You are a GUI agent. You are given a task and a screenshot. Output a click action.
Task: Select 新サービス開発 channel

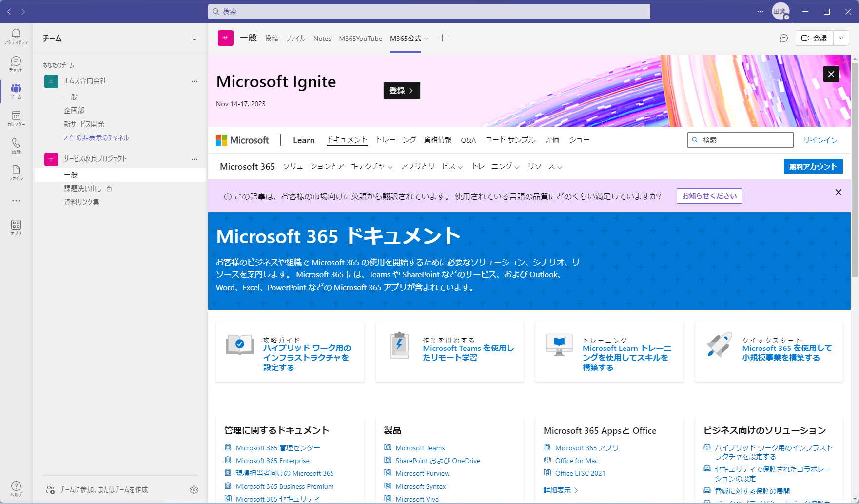click(84, 124)
